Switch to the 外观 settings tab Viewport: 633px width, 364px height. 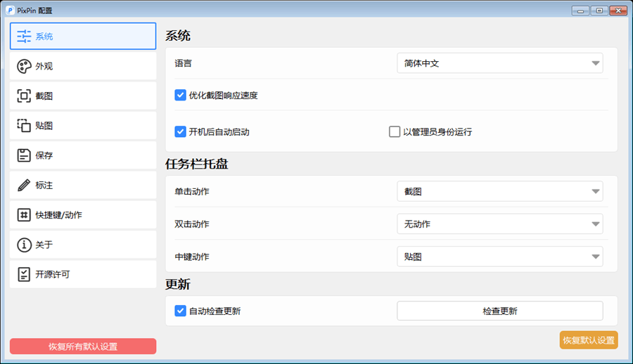pos(83,66)
